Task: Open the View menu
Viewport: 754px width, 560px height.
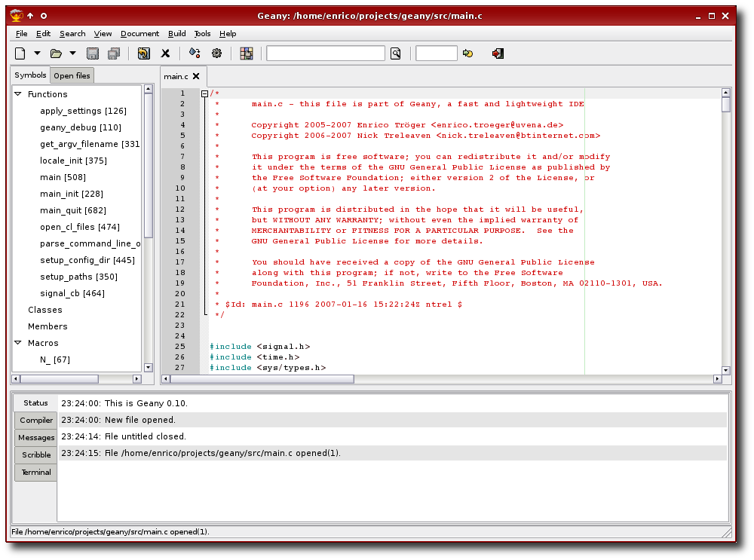Action: (x=103, y=34)
